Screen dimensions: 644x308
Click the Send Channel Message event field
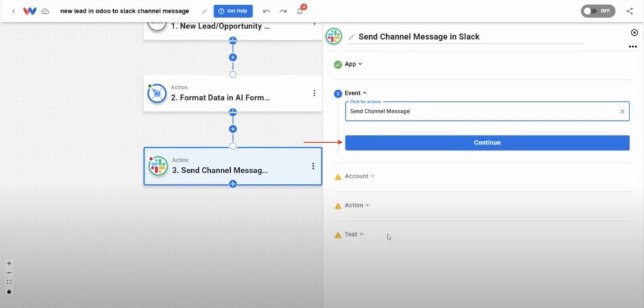coord(487,111)
